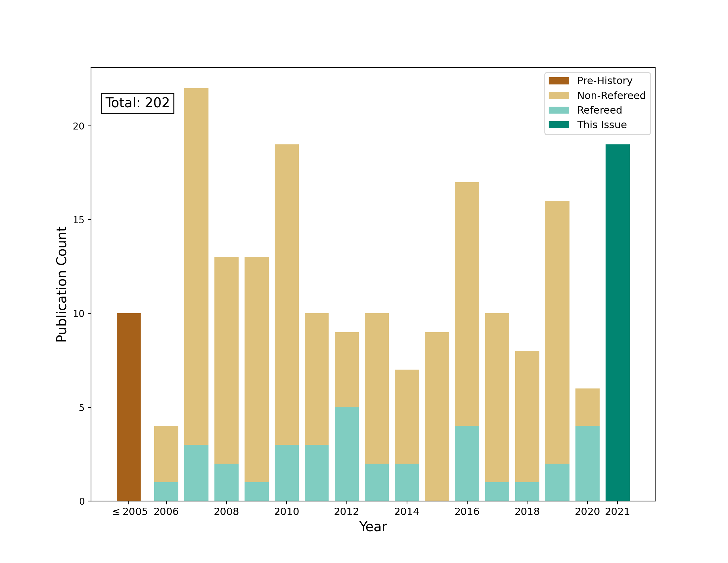This screenshot has width=728, height=563.
Task: Click the Pre-History brown legend swatch
Action: (559, 81)
